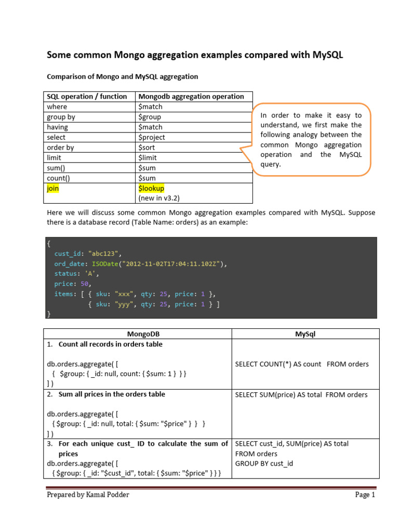The image size is (399, 532).
Task: Click the 'count: { $sum: 1 }' group line
Action: click(119, 374)
